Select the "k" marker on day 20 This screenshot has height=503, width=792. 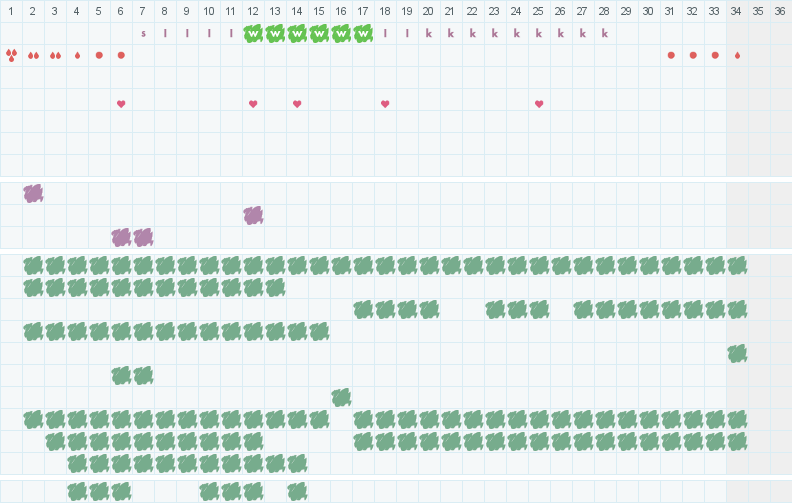coord(428,33)
